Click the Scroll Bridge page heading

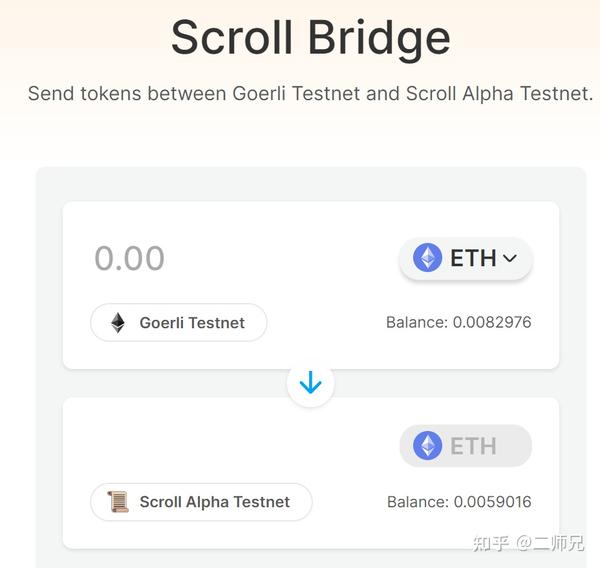point(310,37)
